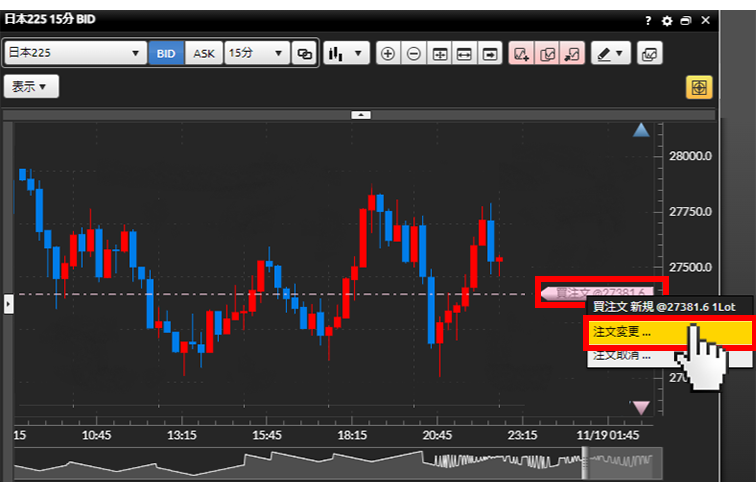
Task: Click the 11/19 01:45 time axis label
Action: pyautogui.click(x=608, y=435)
